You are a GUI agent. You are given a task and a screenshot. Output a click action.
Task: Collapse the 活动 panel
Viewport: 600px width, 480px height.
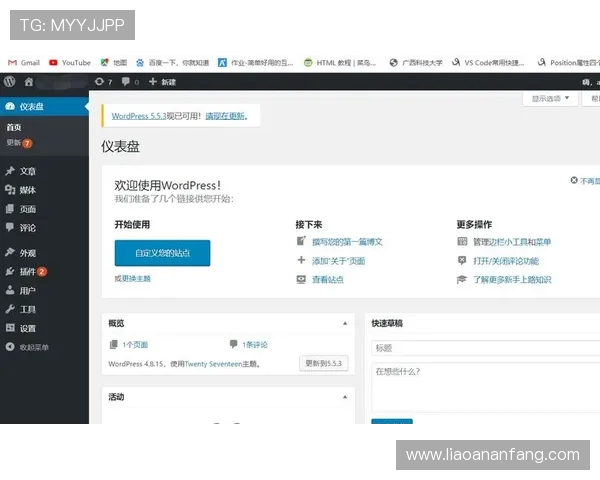[345, 397]
